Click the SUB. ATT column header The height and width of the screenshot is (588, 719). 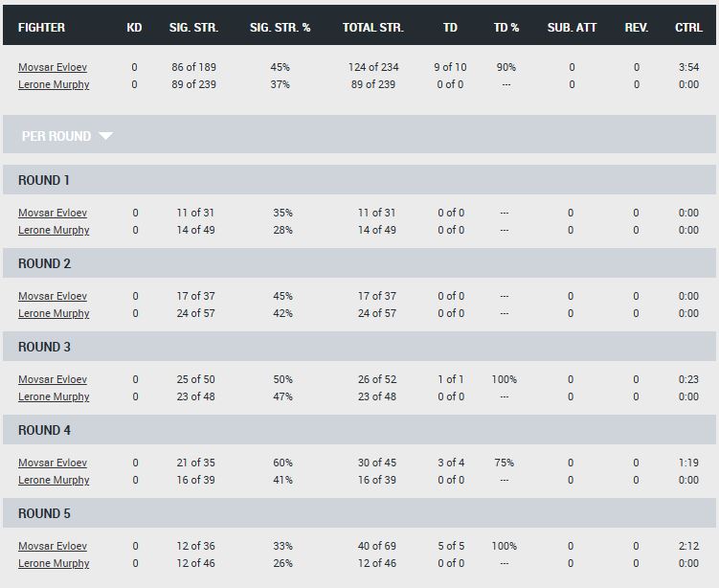point(572,28)
